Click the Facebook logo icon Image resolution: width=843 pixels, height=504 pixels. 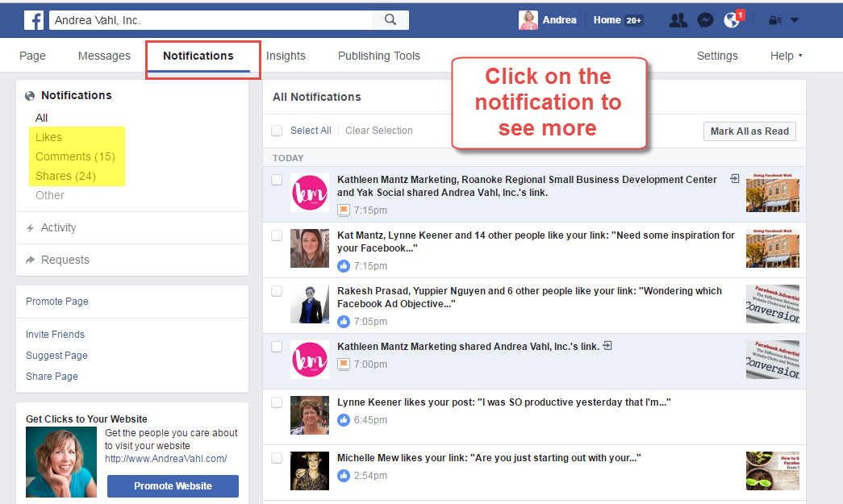[x=34, y=20]
